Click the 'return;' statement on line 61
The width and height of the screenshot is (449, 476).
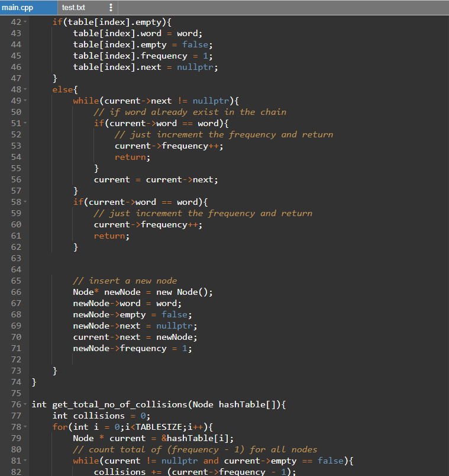click(x=112, y=236)
